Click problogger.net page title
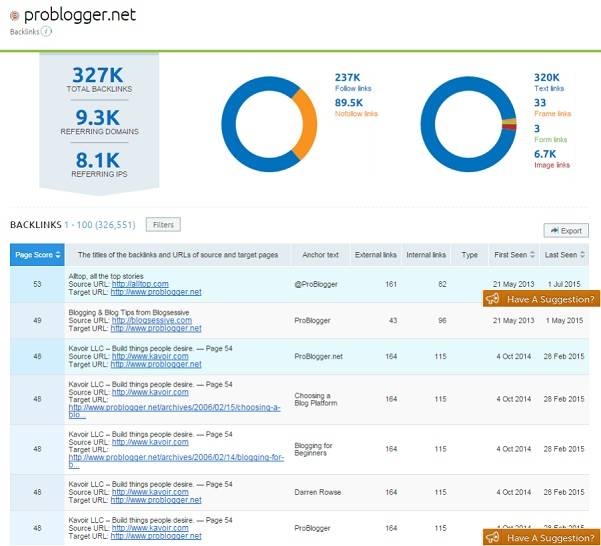 [80, 15]
